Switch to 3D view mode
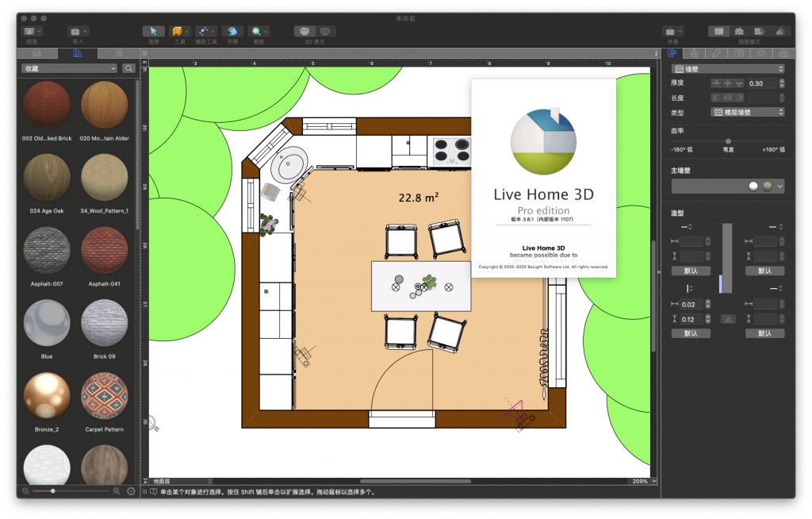The width and height of the screenshot is (812, 519). tap(780, 31)
